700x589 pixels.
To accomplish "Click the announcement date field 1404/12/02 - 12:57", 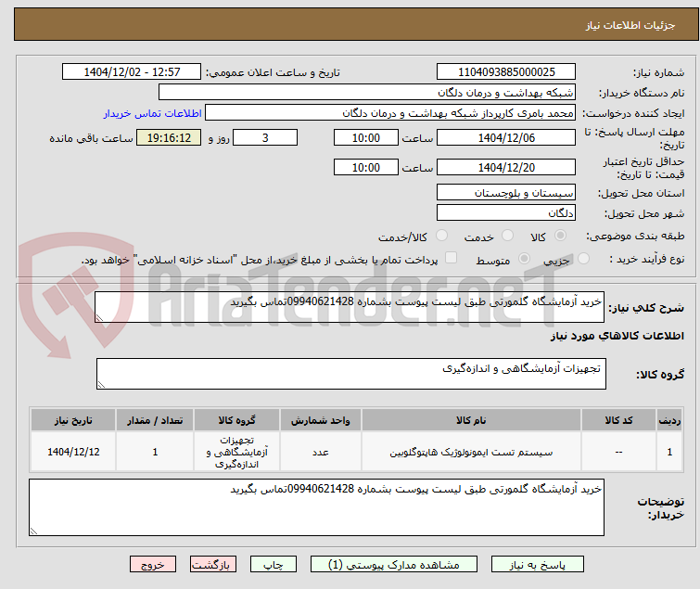I will coord(132,72).
